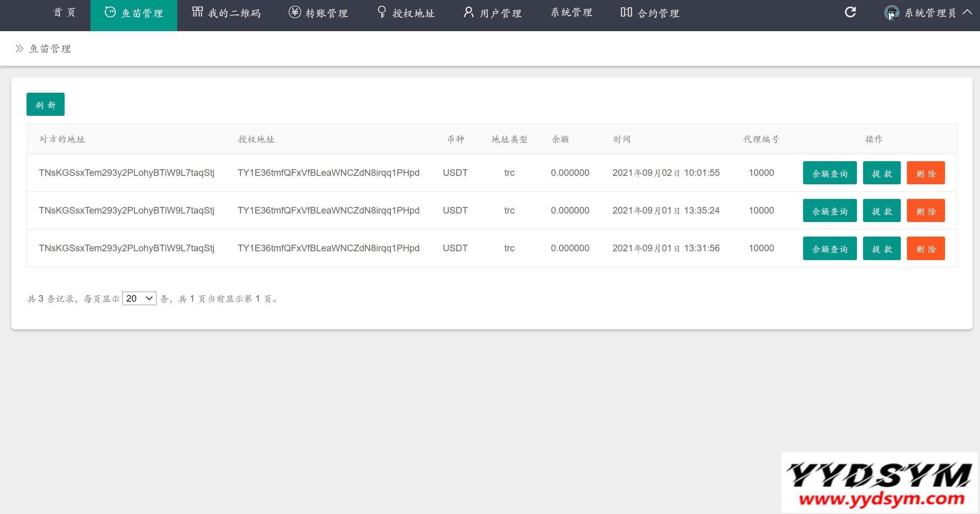This screenshot has height=514, width=980.
Task: Open the 系统管理 menu item
Action: tap(572, 13)
